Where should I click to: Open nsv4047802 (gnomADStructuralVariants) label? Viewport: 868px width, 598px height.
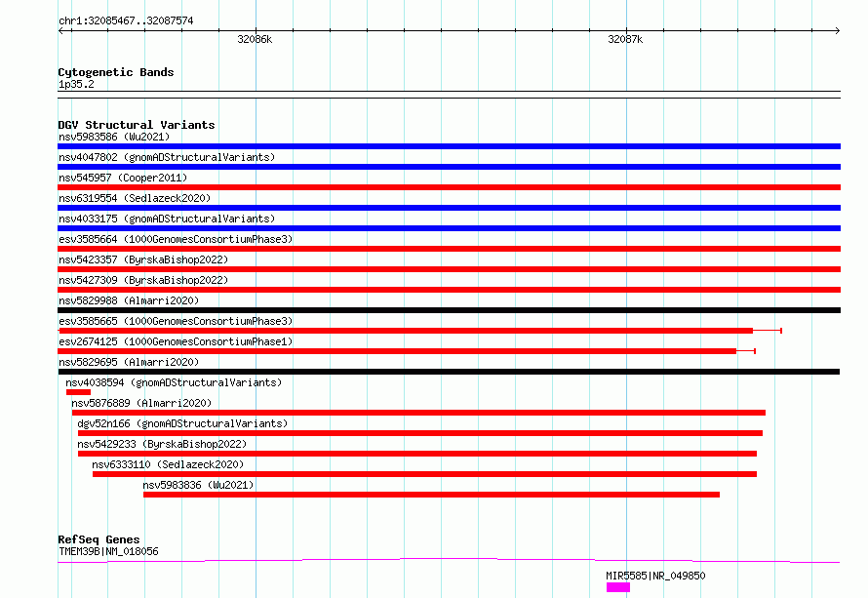point(167,157)
